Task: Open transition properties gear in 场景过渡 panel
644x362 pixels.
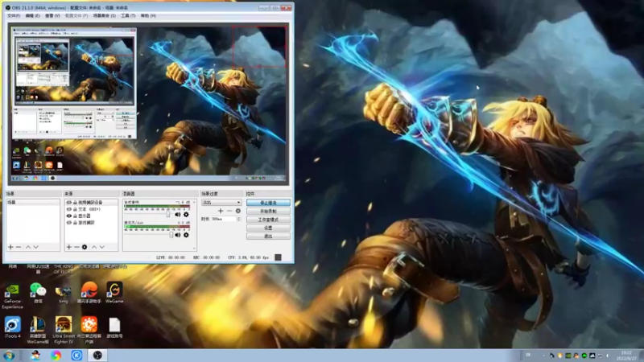Action: pyautogui.click(x=237, y=211)
